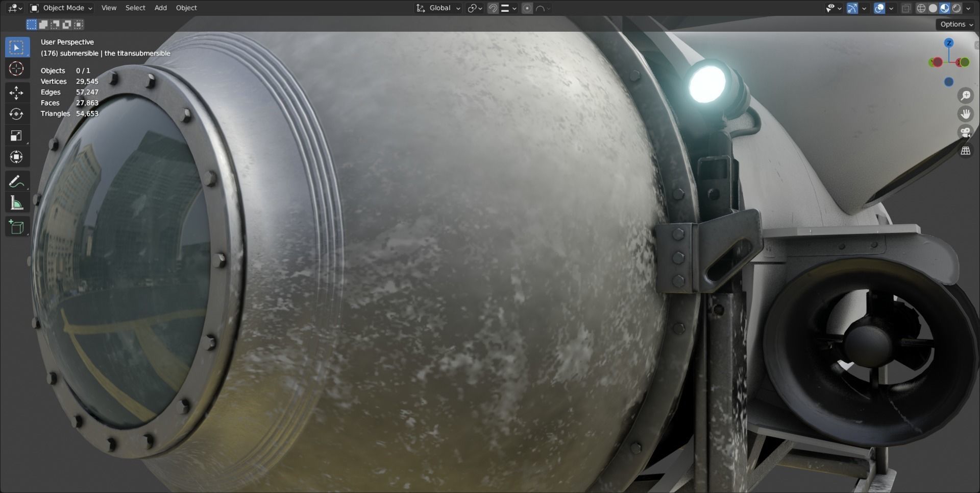This screenshot has height=493, width=980.
Task: Toggle snapping magnet icon
Action: click(x=493, y=8)
